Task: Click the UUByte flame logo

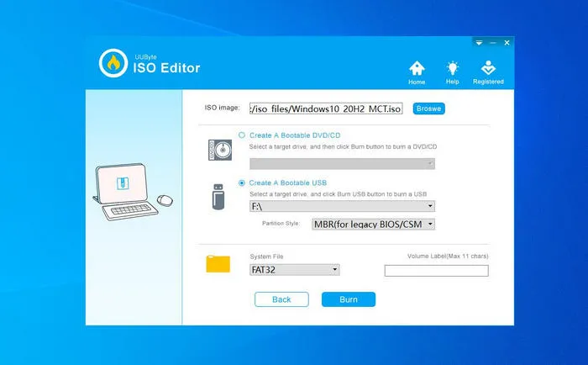Action: click(113, 63)
